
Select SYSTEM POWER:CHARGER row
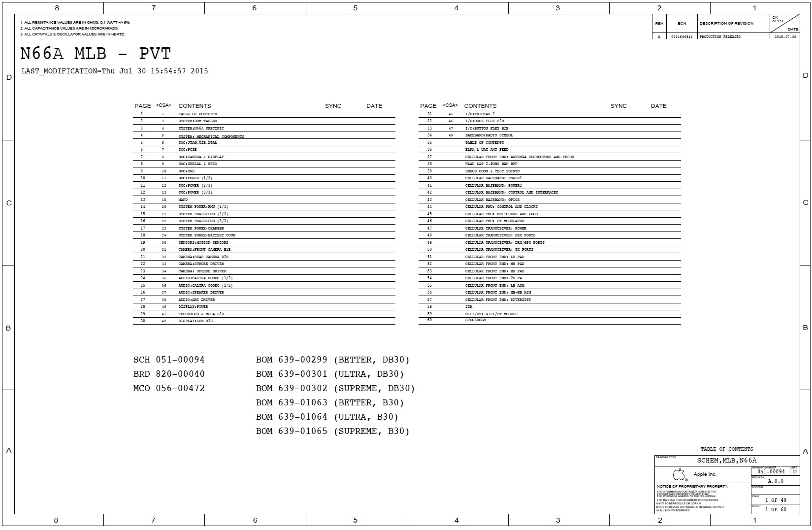tap(264, 228)
